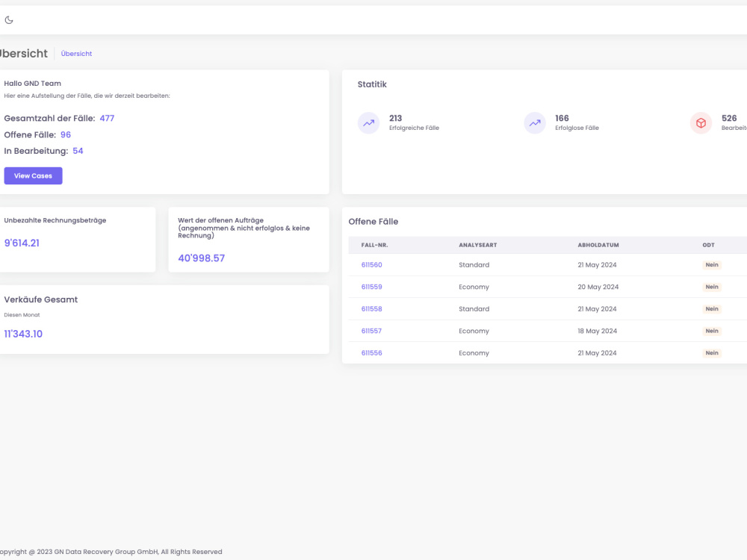Click Economy analysis type for case 611556
The height and width of the screenshot is (560, 747).
click(474, 353)
